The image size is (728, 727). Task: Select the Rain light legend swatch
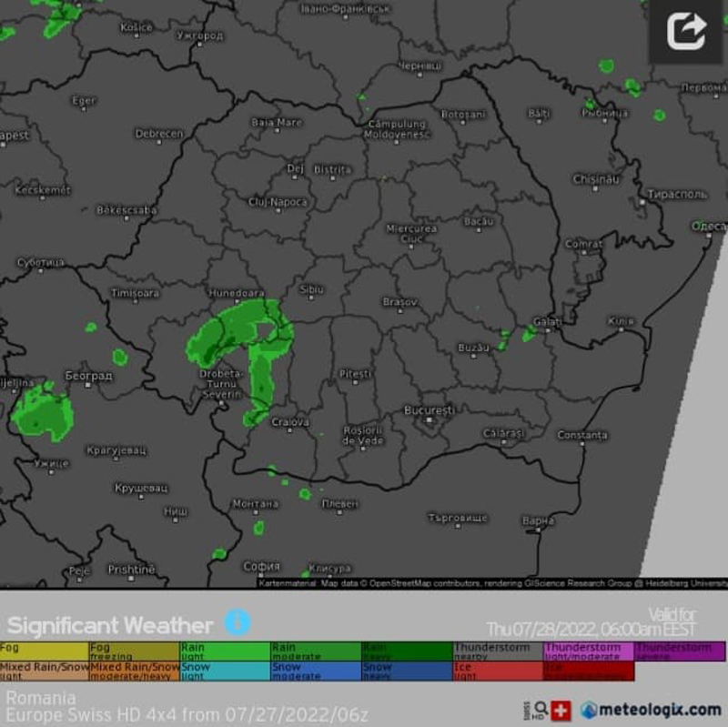coord(224,651)
